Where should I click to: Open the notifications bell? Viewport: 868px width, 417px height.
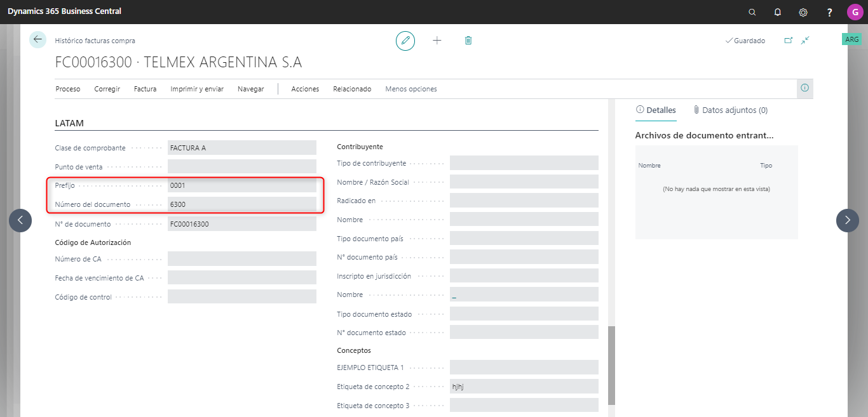tap(778, 12)
